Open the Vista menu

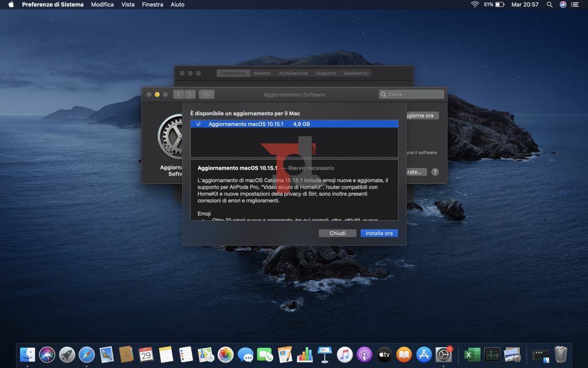128,5
